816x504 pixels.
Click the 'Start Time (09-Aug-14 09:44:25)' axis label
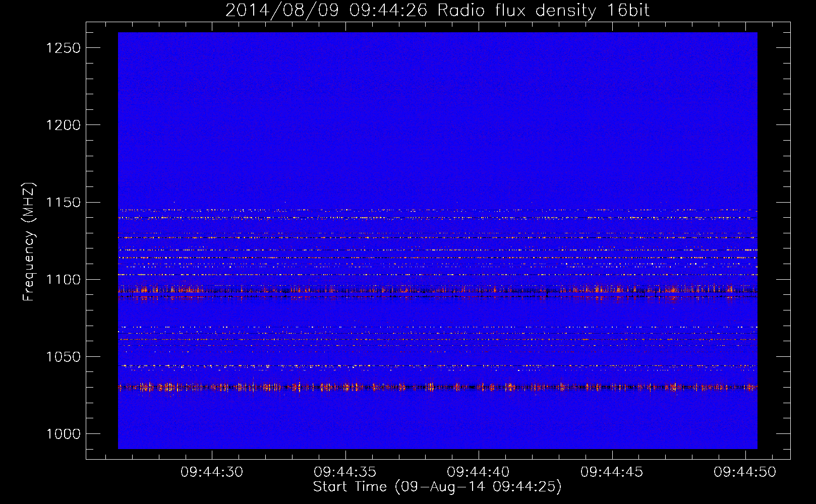(437, 487)
